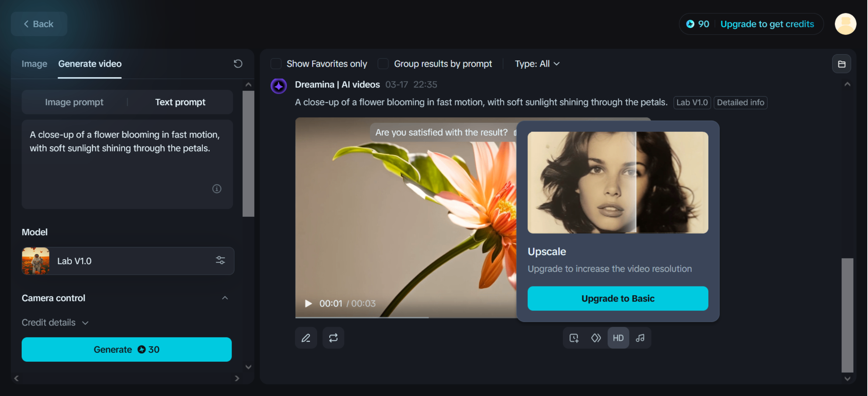Click Upgrade to get credits link
The image size is (868, 396).
768,24
